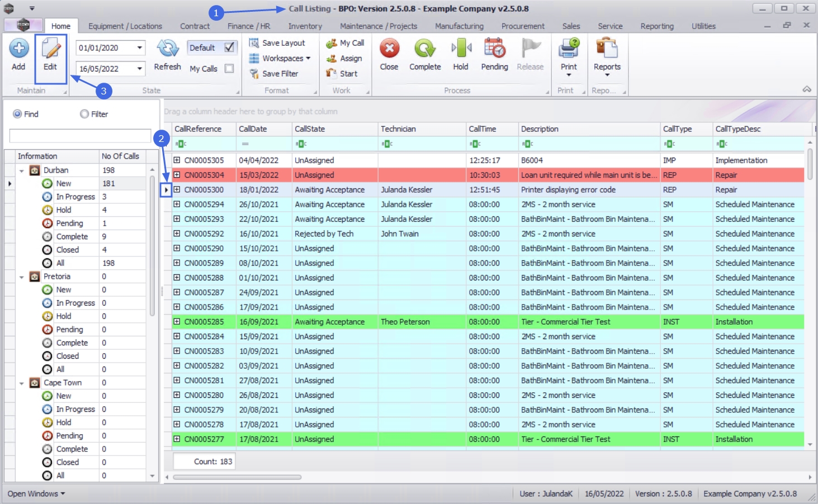Screen dimensions: 818x504
Task: Select Durban New status icon row
Action: coord(48,183)
